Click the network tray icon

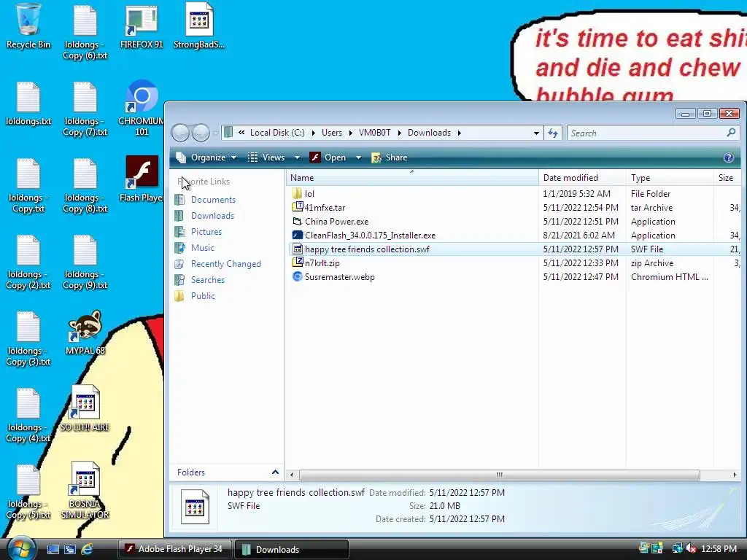676,548
